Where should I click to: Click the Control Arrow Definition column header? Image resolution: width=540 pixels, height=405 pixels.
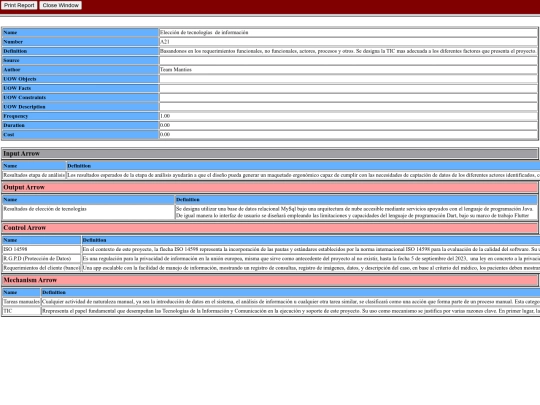(x=311, y=240)
